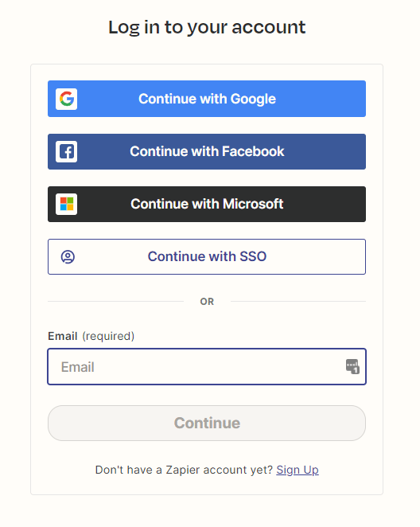Click the gray Continue button
This screenshot has width=420, height=527.
207,424
